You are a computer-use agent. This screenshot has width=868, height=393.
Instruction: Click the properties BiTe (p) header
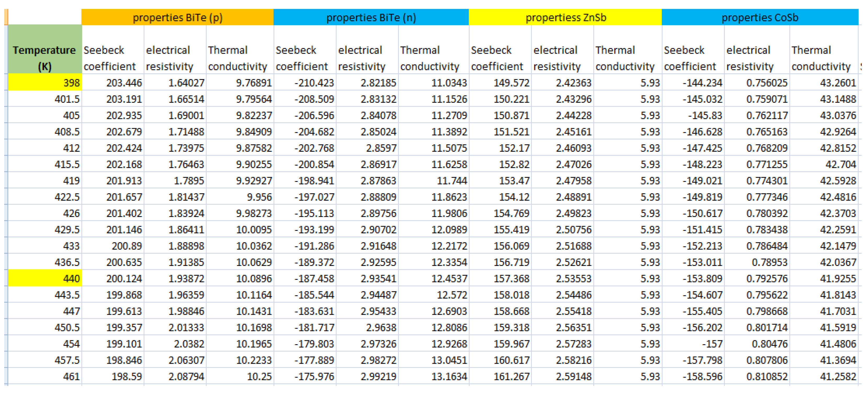click(x=177, y=17)
